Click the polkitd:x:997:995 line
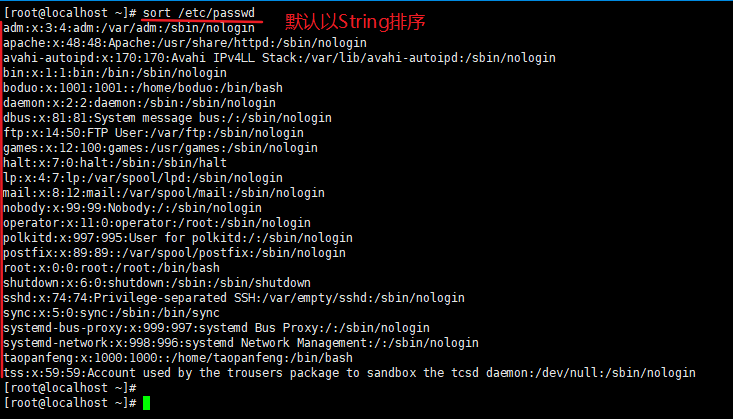This screenshot has width=733, height=419. click(178, 238)
